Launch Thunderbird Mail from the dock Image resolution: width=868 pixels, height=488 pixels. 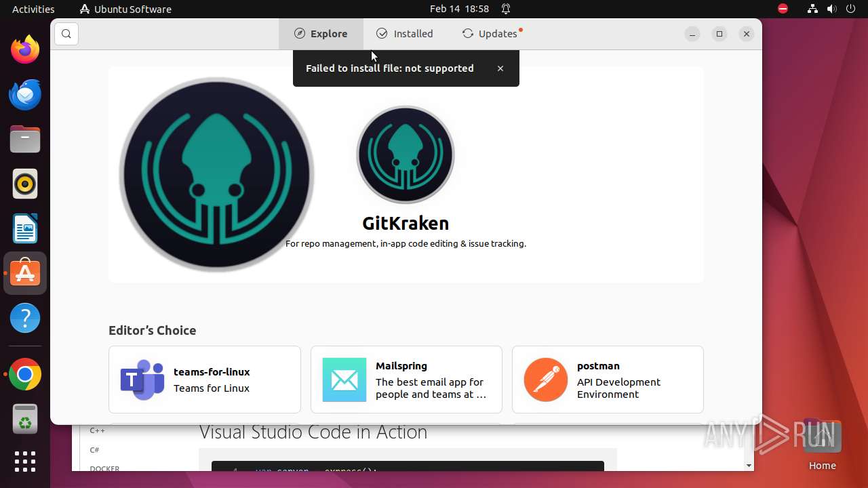(x=25, y=95)
